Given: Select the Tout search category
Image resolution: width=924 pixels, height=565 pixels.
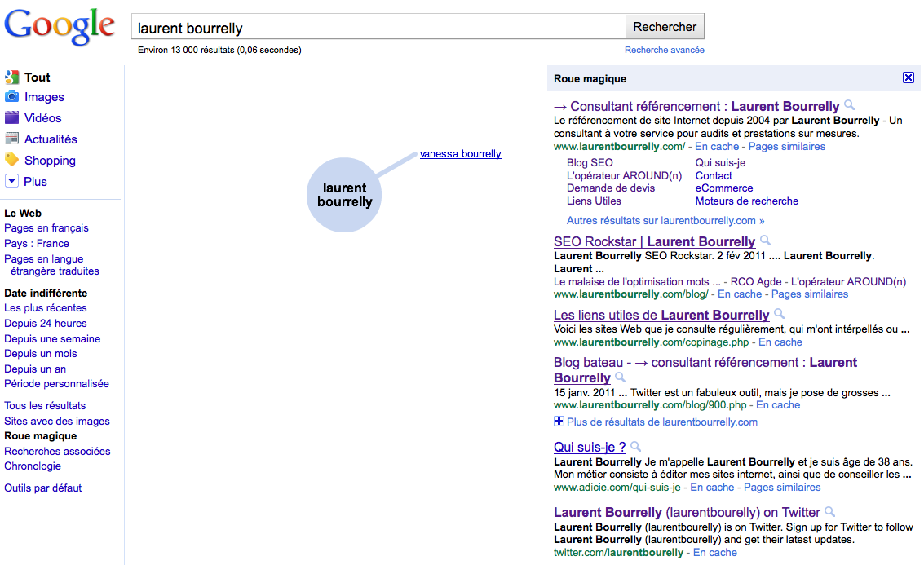Looking at the screenshot, I should pos(38,77).
